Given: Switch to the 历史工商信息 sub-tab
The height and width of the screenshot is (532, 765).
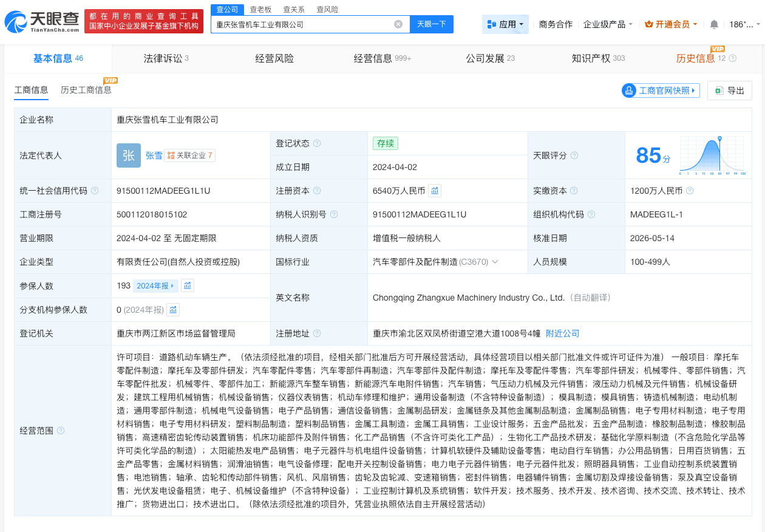Looking at the screenshot, I should click(86, 90).
